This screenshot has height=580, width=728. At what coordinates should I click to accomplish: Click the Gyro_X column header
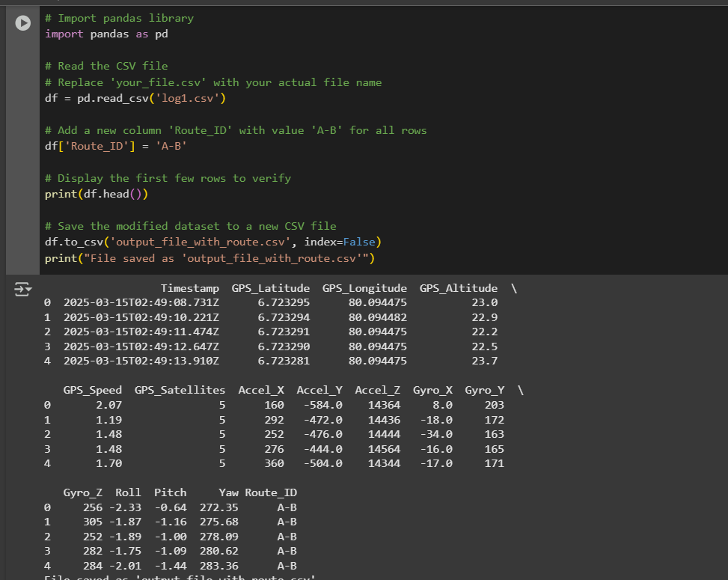click(x=432, y=390)
